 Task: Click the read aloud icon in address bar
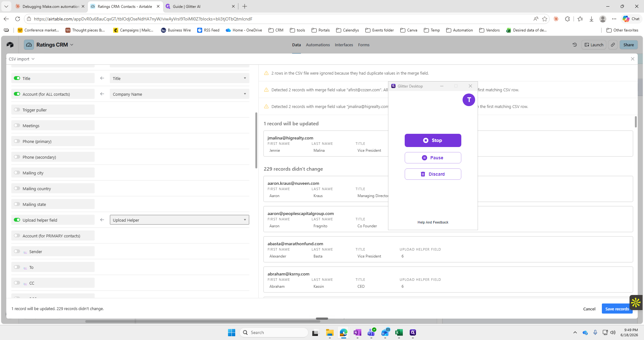[536, 19]
